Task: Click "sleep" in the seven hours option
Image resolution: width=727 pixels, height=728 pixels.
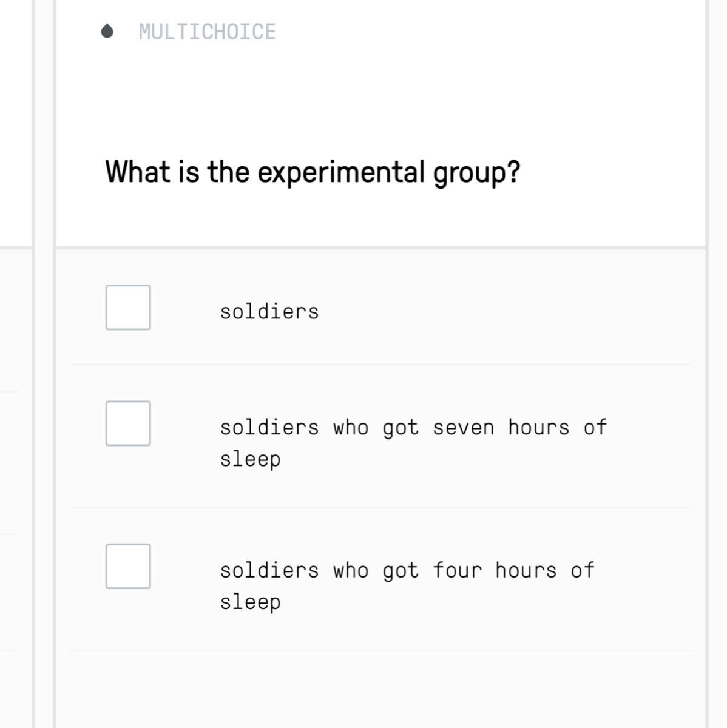Action: click(x=250, y=459)
